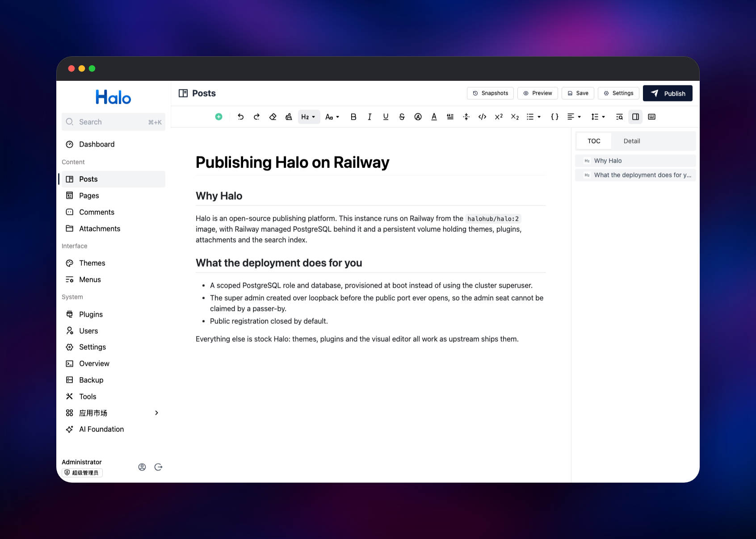Click the post title 'Publishing Halo on Railway'
The height and width of the screenshot is (539, 756).
(293, 162)
